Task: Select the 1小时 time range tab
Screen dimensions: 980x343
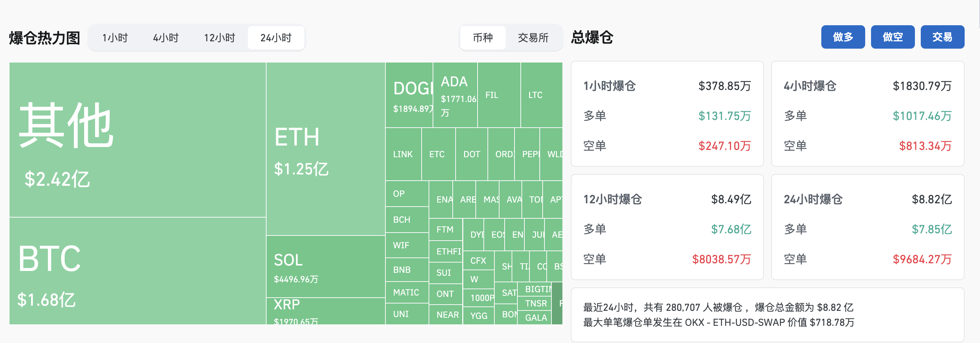Action: 115,38
